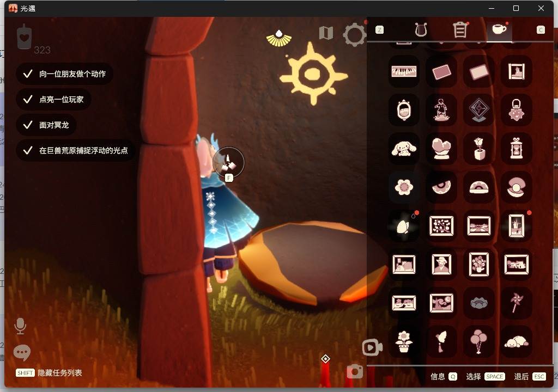This screenshot has height=392, width=558.
Task: Select the pinwheel prop
Action: 516,303
